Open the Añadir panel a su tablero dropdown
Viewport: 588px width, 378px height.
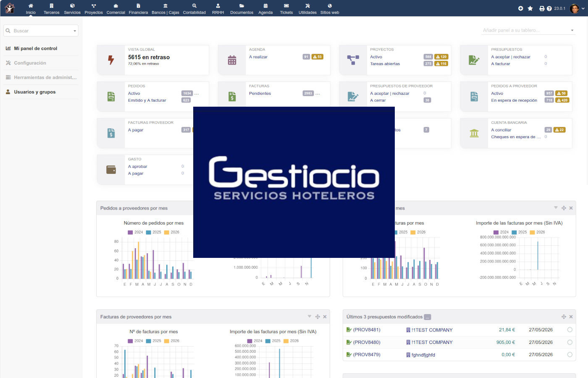[528, 30]
